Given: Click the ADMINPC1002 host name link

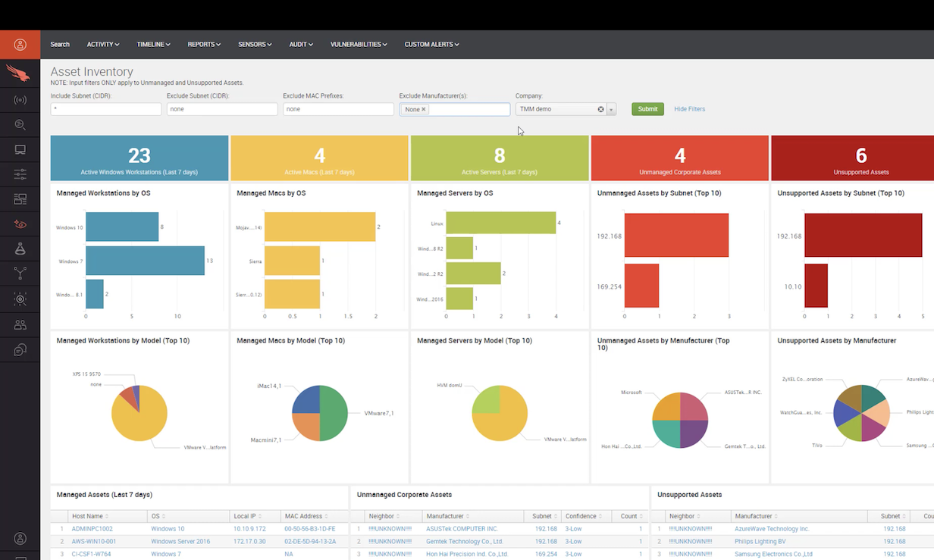Looking at the screenshot, I should [92, 529].
